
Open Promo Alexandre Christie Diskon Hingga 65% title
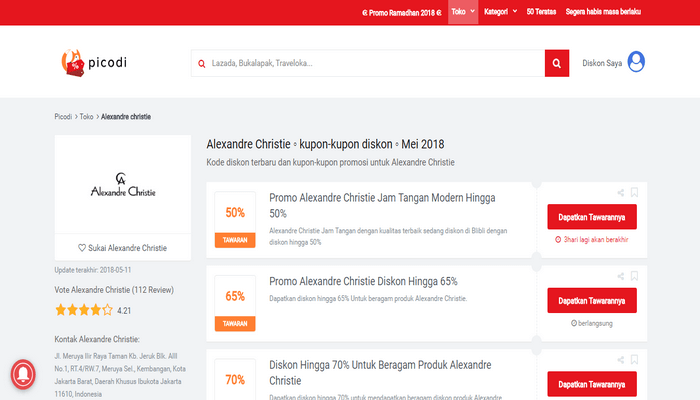363,282
